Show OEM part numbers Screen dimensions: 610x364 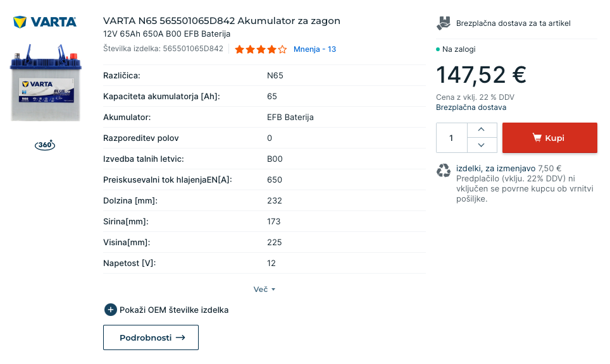point(174,310)
